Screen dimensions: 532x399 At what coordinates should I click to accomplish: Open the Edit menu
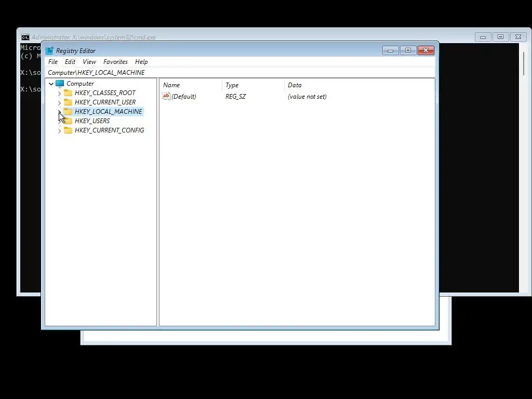70,62
